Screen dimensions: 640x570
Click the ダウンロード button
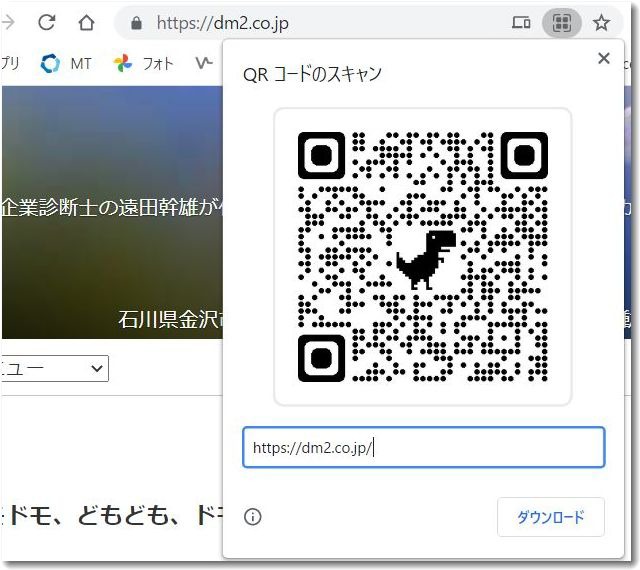tap(551, 517)
